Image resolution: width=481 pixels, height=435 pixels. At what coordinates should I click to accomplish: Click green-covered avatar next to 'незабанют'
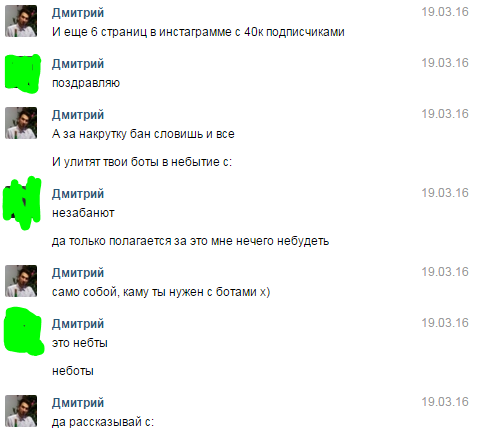click(x=22, y=203)
